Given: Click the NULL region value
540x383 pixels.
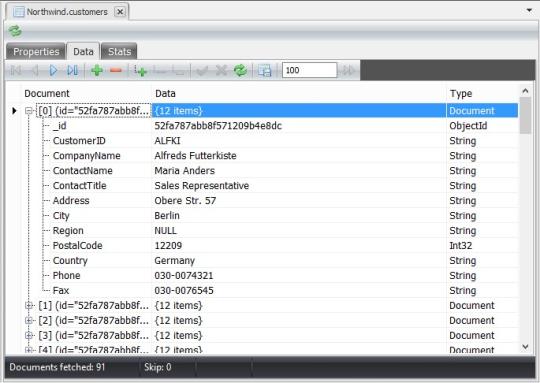Looking at the screenshot, I should pyautogui.click(x=165, y=231).
